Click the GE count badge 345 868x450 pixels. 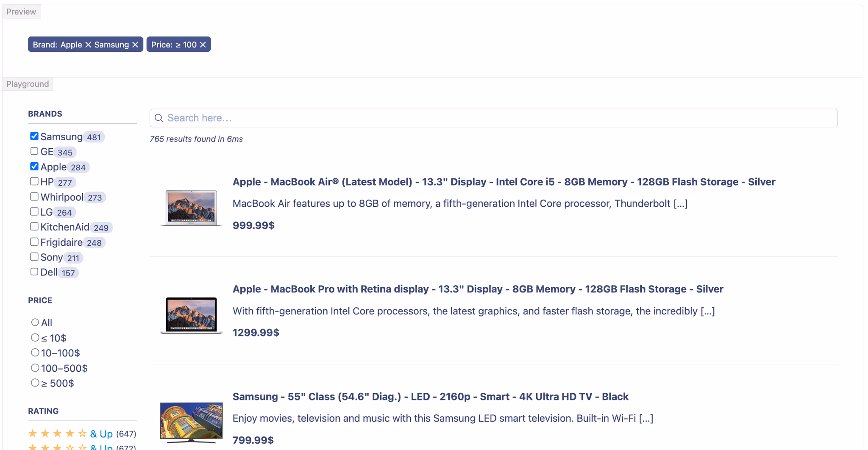click(65, 153)
